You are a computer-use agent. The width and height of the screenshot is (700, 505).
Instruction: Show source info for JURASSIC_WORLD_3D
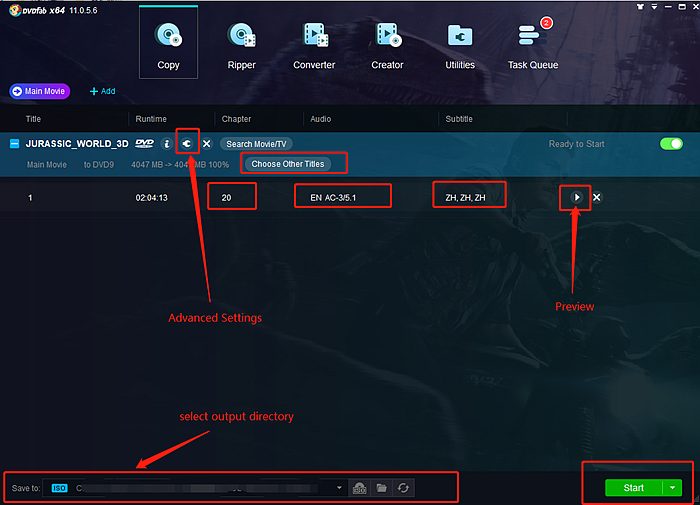coord(167,144)
